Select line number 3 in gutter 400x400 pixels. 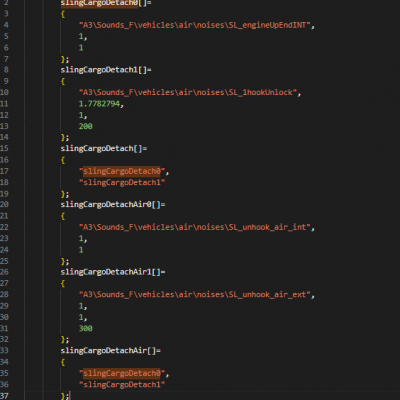6,14
